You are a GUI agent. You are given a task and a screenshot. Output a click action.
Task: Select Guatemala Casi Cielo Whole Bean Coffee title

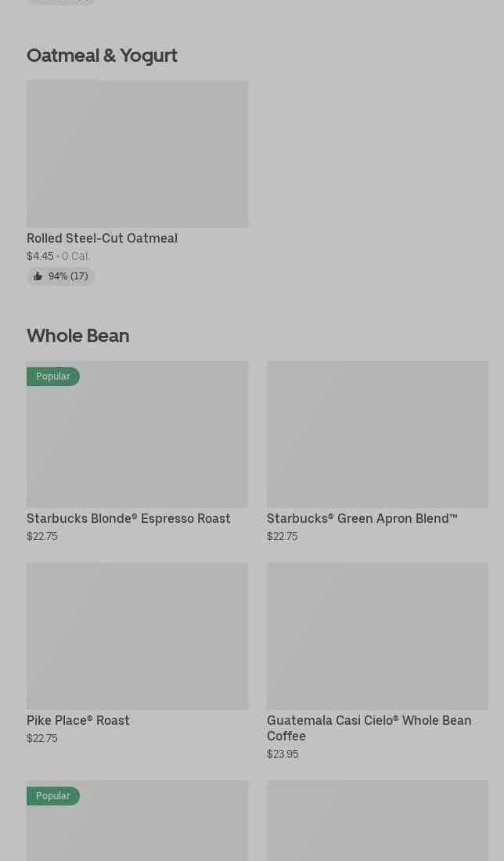click(369, 728)
